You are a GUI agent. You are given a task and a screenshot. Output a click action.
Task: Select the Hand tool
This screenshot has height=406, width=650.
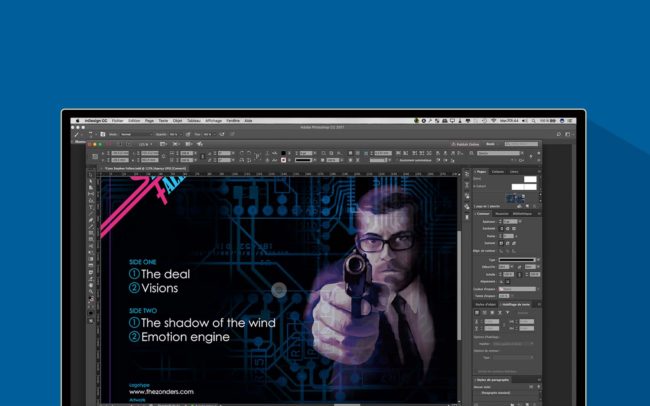[91, 285]
